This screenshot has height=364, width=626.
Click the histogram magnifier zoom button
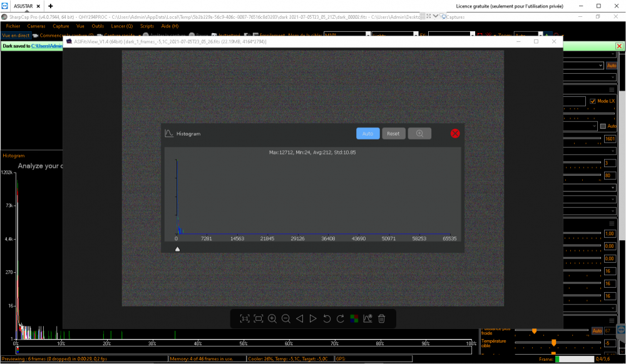pyautogui.click(x=419, y=134)
